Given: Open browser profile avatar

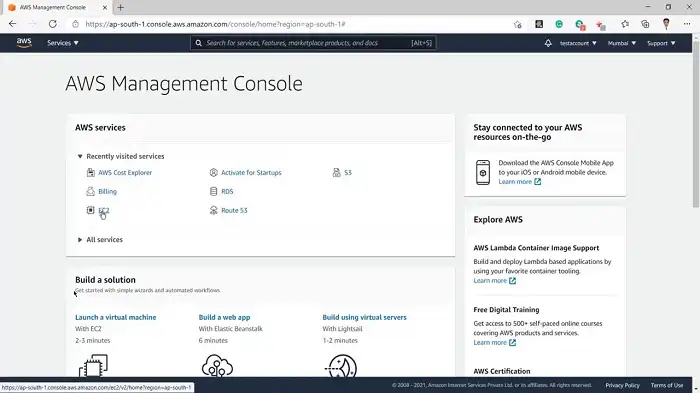Looking at the screenshot, I should (666, 24).
